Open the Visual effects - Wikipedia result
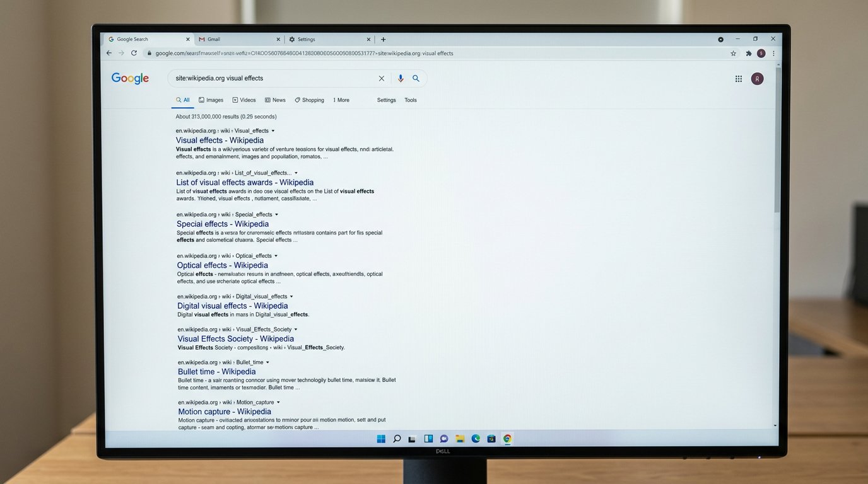The height and width of the screenshot is (484, 868). click(x=220, y=141)
